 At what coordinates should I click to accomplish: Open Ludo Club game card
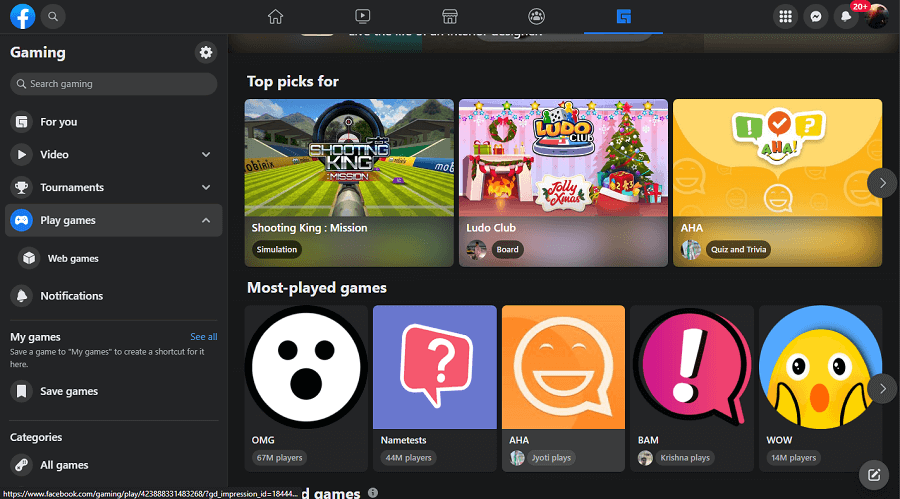click(x=563, y=183)
